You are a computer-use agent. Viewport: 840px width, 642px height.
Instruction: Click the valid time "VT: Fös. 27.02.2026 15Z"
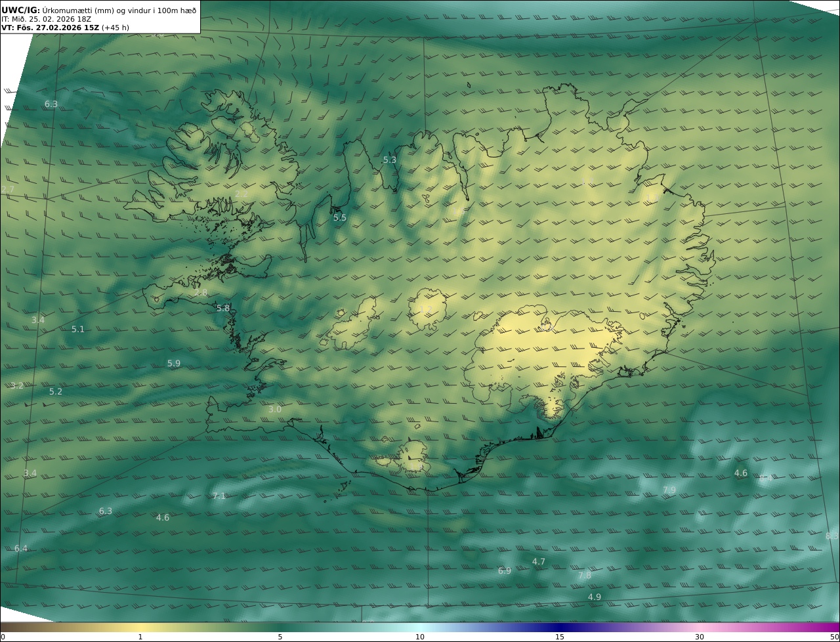(x=51, y=28)
